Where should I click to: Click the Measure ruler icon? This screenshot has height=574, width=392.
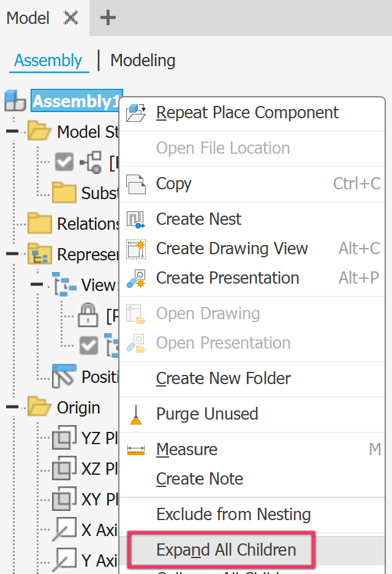click(136, 450)
